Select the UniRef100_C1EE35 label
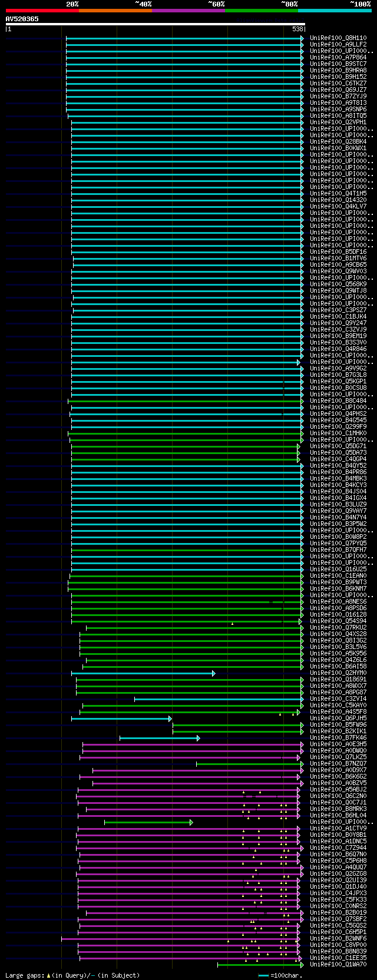 tap(338, 958)
